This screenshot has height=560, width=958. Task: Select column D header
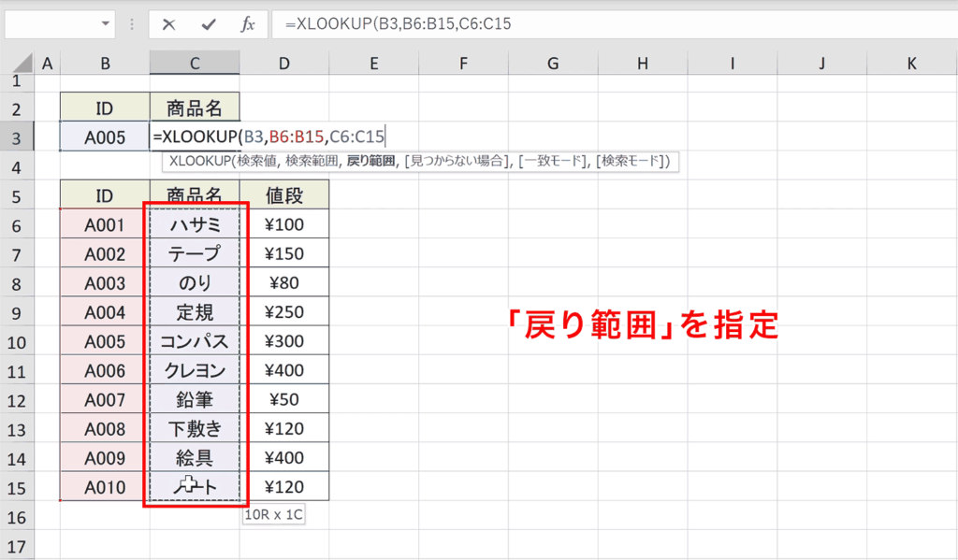pos(284,64)
